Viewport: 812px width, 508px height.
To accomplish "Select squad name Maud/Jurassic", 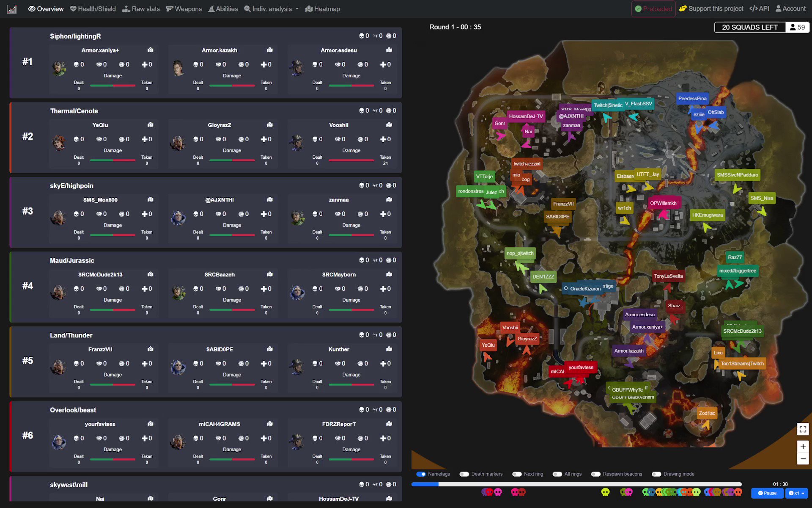I will [72, 260].
